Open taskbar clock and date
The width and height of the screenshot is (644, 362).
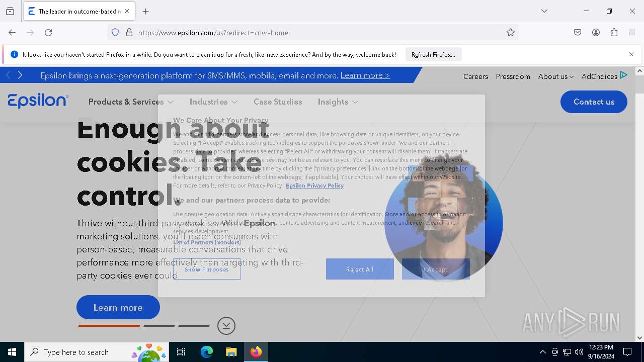pyautogui.click(x=601, y=352)
